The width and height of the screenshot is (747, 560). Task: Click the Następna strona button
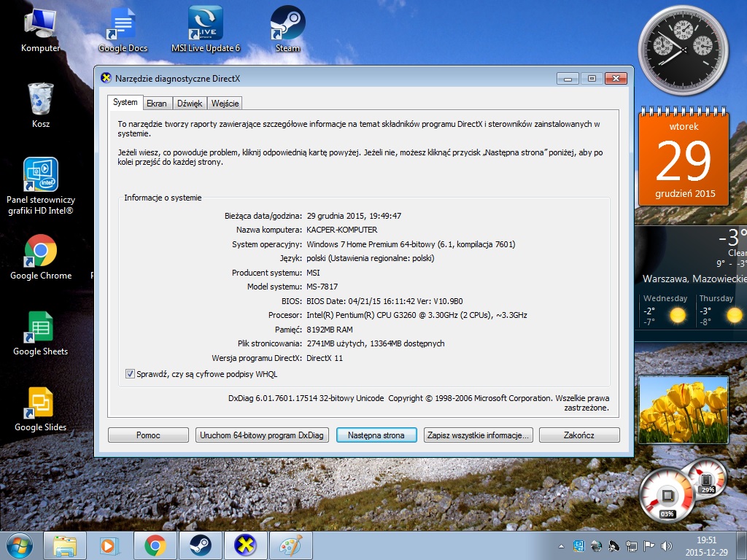coord(376,435)
